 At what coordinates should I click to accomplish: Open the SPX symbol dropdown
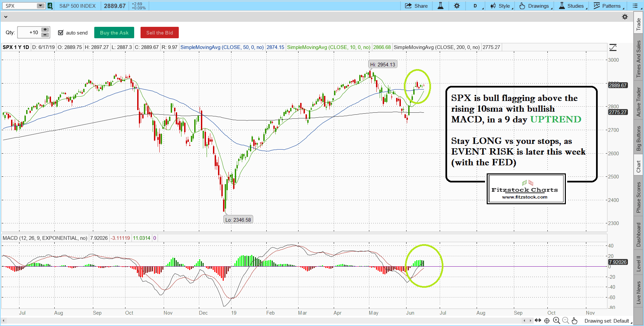[x=40, y=6]
